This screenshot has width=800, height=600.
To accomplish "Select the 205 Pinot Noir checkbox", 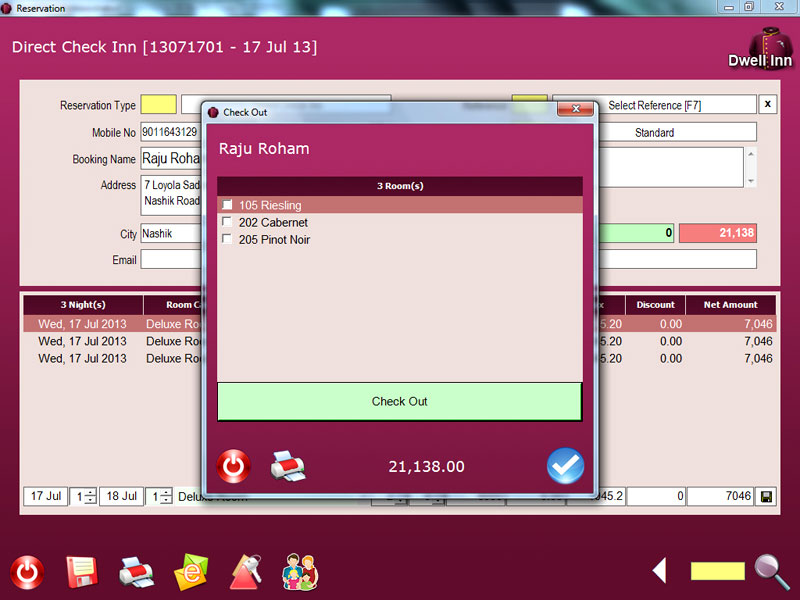I will click(x=227, y=239).
